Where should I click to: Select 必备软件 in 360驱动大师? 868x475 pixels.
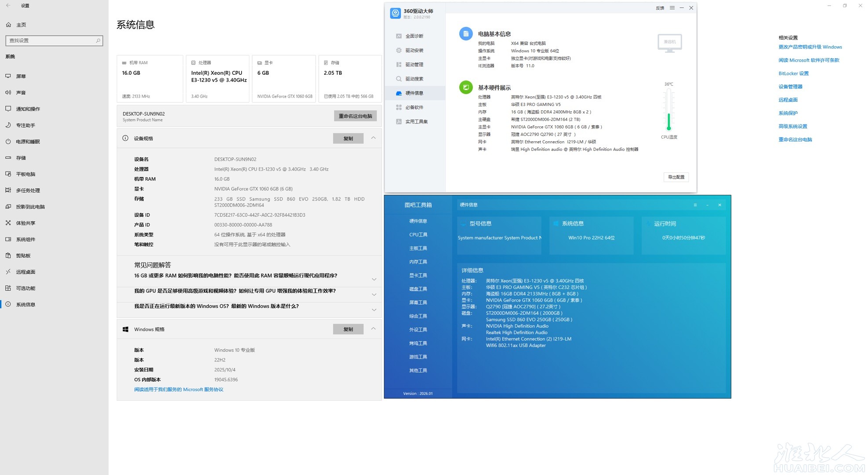click(x=415, y=107)
